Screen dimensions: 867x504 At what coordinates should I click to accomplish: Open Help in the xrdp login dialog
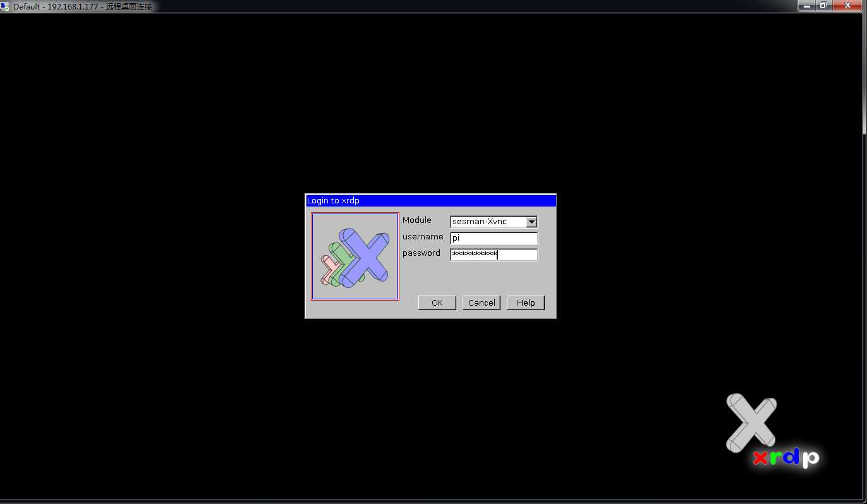(x=526, y=303)
